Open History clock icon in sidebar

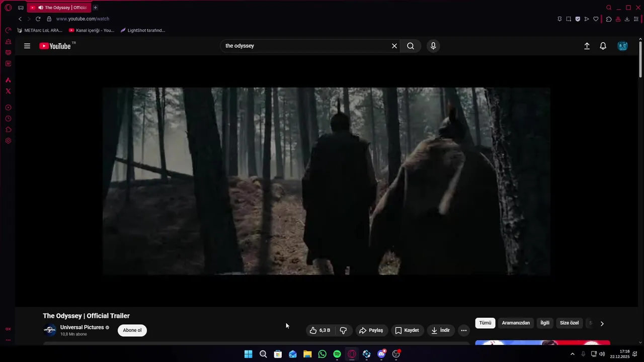[8, 119]
